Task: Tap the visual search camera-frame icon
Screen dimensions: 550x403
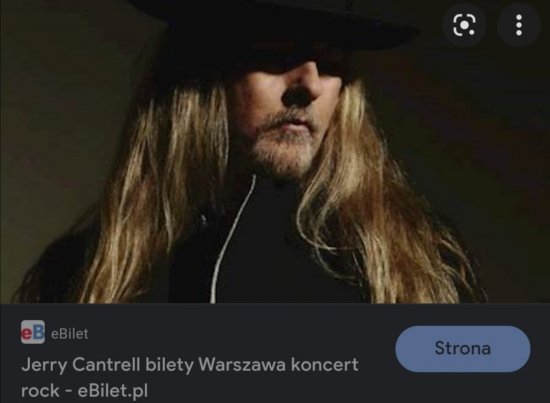Action: pos(464,25)
